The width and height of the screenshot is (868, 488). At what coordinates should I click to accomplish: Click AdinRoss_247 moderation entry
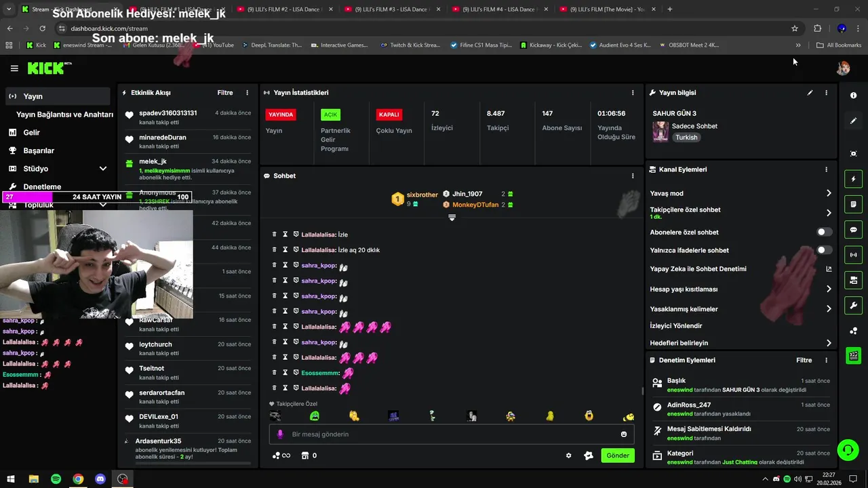(x=741, y=409)
